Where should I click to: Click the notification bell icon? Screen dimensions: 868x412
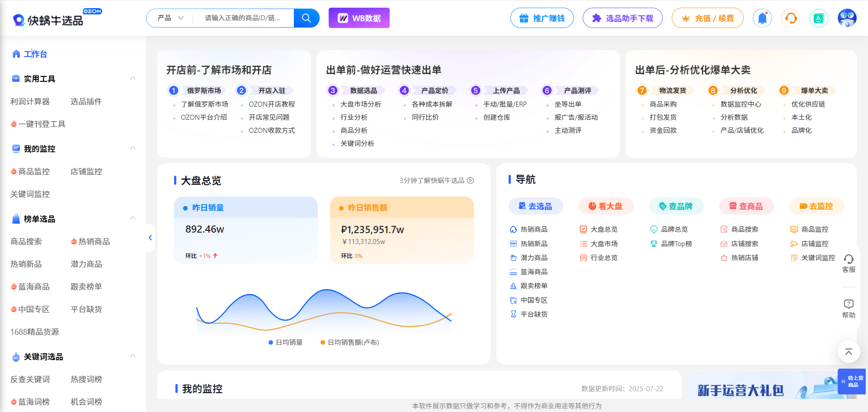click(x=762, y=18)
